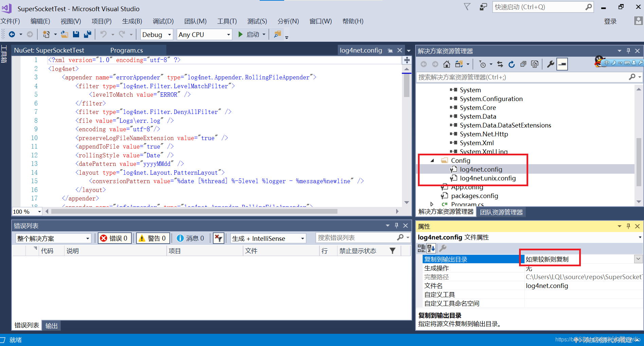644x346 pixels.
Task: Collapse All items in Solution Explorer
Action: 523,64
